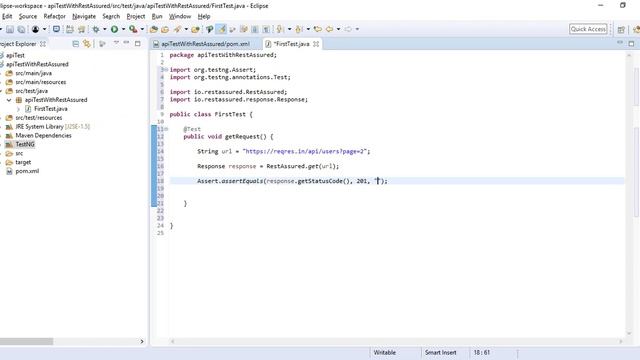The image size is (640, 360).
Task: Maximize the editor area
Action: tap(631, 43)
